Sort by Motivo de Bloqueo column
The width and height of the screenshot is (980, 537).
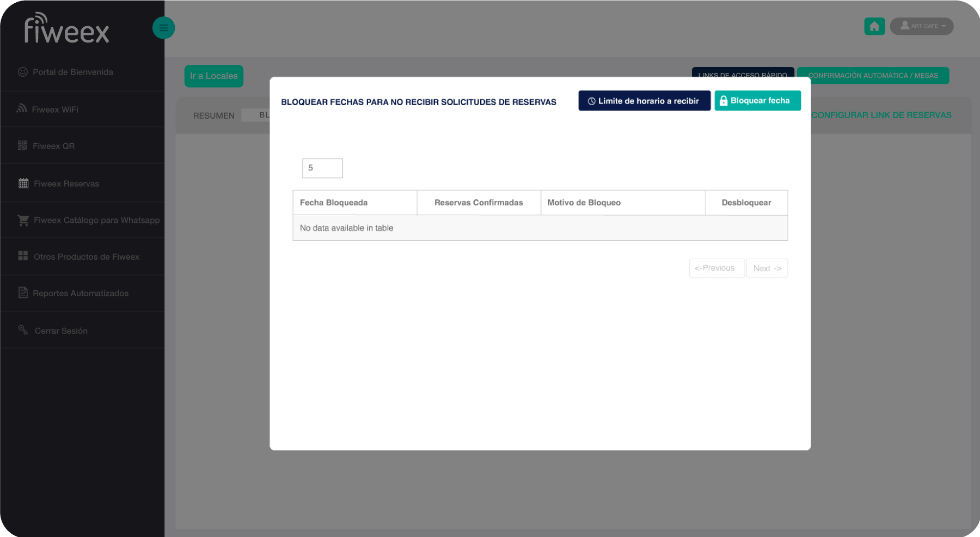pyautogui.click(x=622, y=203)
